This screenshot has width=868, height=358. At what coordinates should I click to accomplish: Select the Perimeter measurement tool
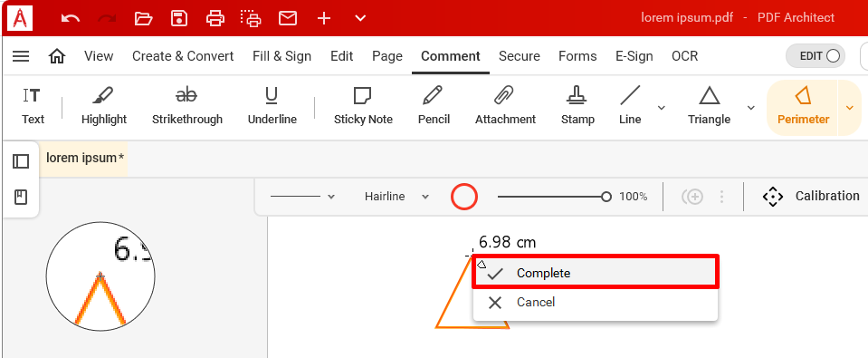coord(803,108)
